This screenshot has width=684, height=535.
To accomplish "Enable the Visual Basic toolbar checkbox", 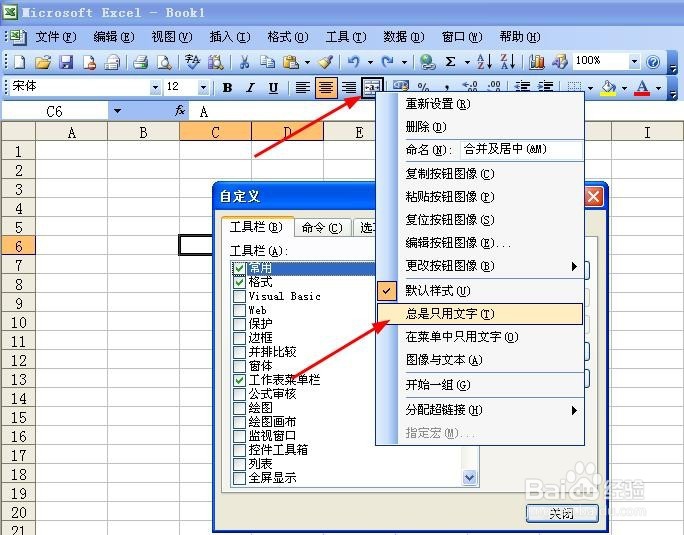I will tap(239, 296).
